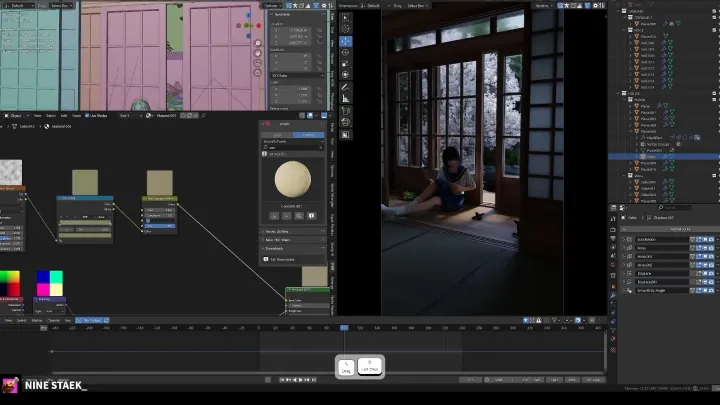
Task: Play the animation in timeline
Action: coord(301,380)
